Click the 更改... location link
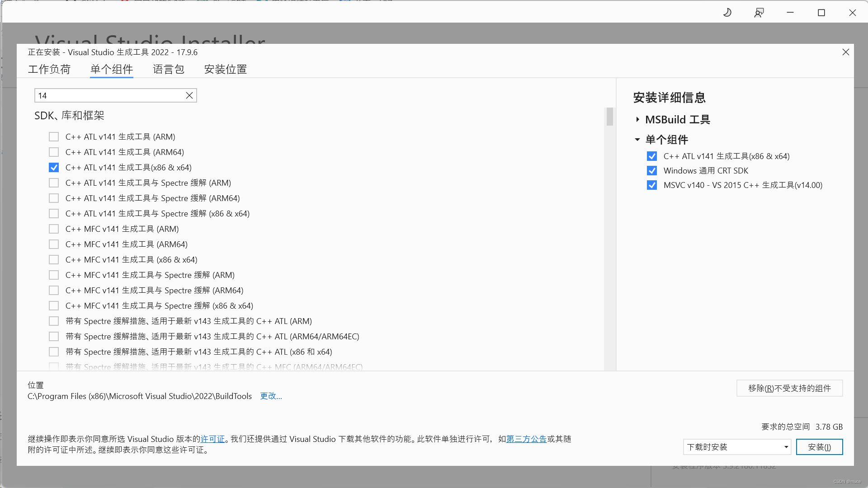868x488 pixels. coord(271,396)
